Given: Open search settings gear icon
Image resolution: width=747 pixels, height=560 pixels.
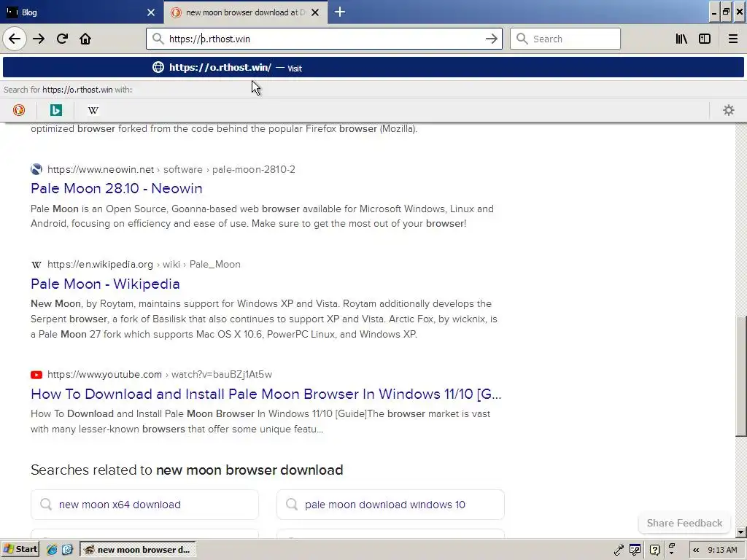Looking at the screenshot, I should pyautogui.click(x=729, y=111).
